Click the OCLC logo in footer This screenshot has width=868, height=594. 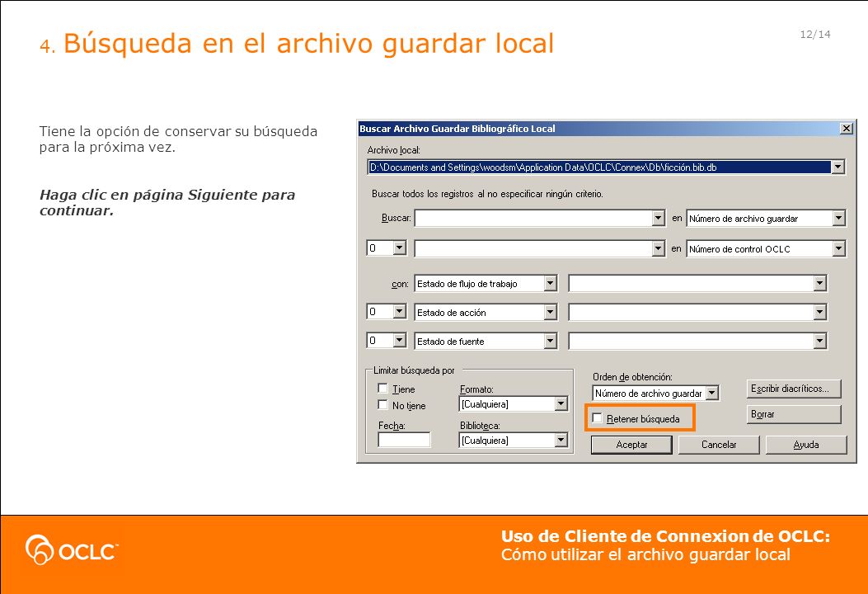(x=72, y=549)
